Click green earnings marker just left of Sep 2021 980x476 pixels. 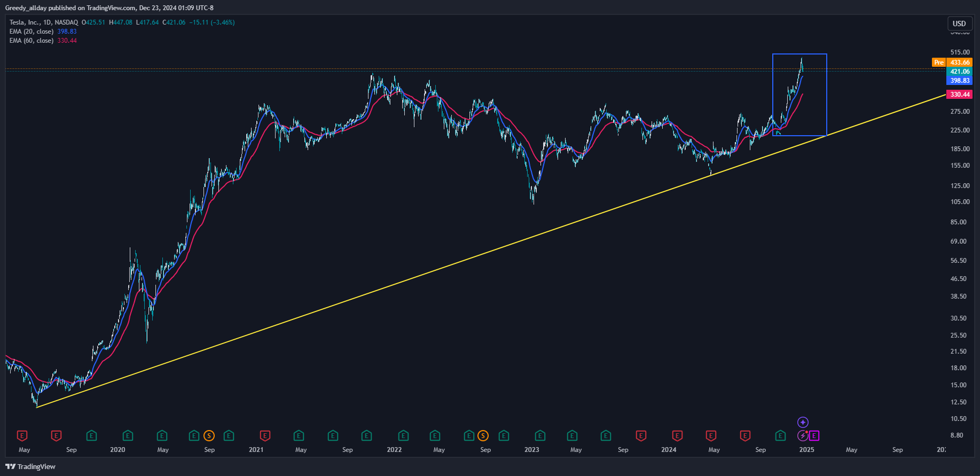(333, 436)
